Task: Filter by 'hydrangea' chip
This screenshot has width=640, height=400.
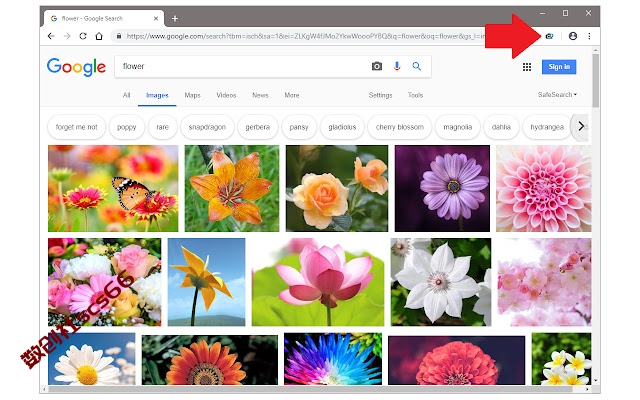Action: point(547,127)
